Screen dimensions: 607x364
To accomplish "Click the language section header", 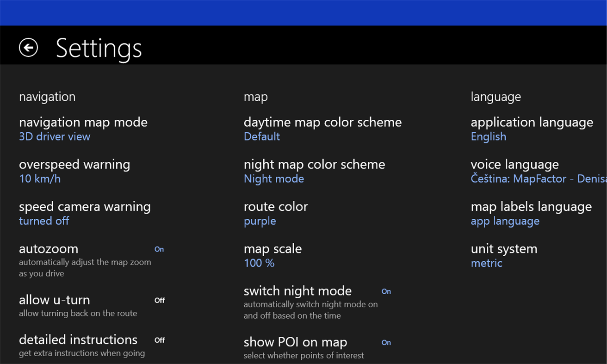I will [x=496, y=97].
